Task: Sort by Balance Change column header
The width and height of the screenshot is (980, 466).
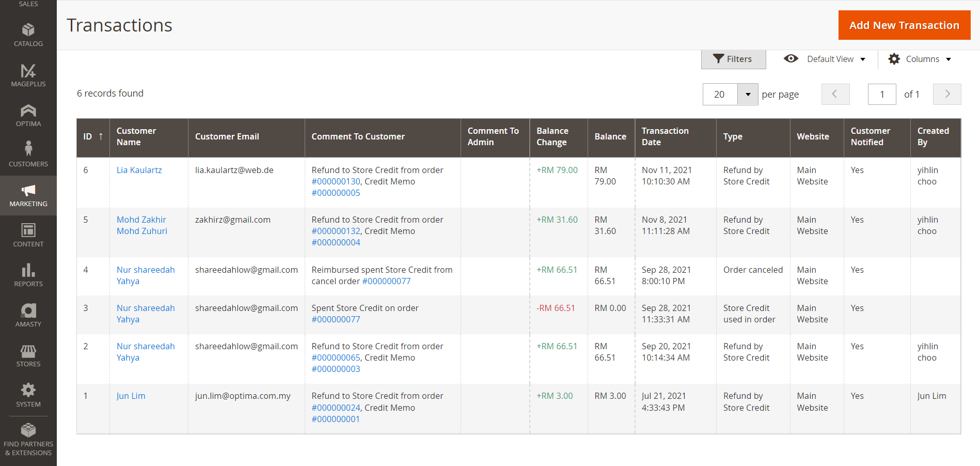Action: [x=558, y=137]
